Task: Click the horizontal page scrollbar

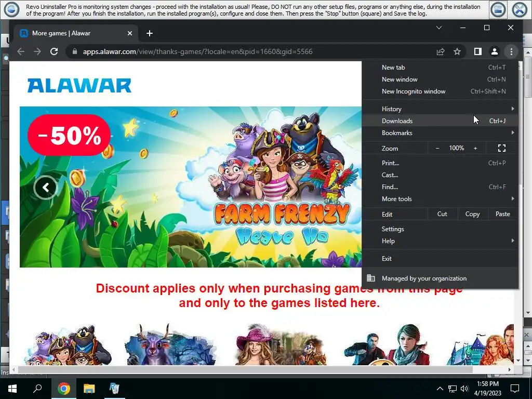Action: tap(245, 369)
